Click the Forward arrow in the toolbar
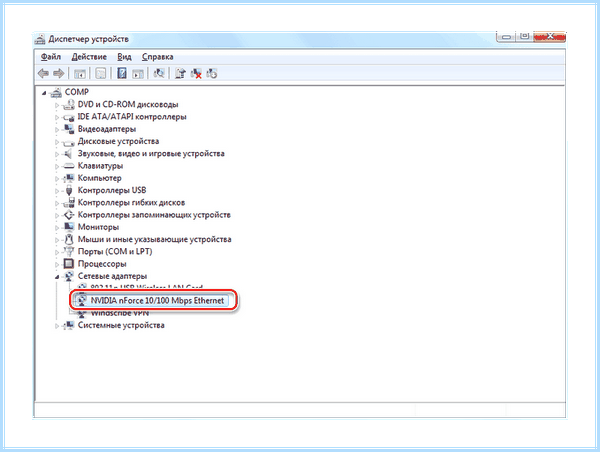This screenshot has width=600, height=452. click(x=59, y=73)
